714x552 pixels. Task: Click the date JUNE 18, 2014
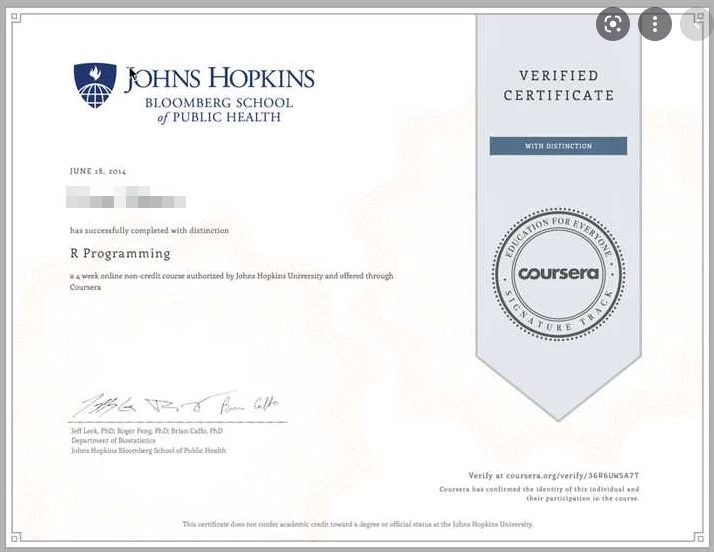pos(97,171)
